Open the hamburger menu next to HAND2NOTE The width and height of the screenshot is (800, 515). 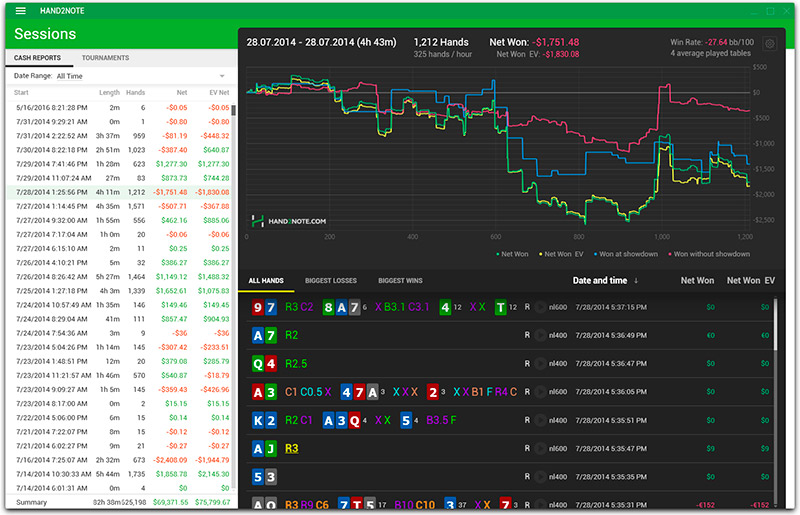tap(20, 11)
